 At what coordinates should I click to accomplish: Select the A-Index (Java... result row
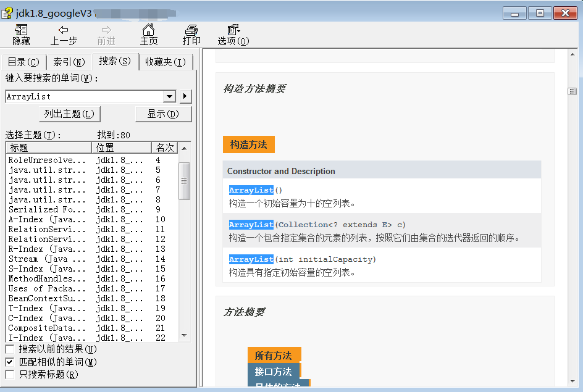92,219
